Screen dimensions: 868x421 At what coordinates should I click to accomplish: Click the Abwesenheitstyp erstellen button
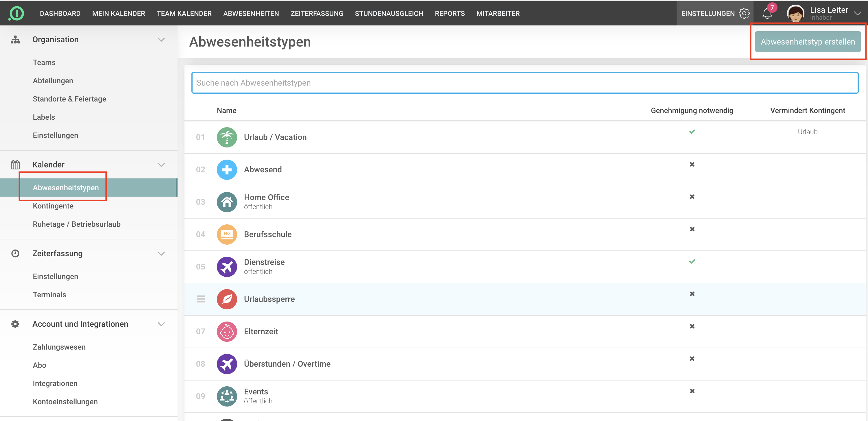click(x=807, y=42)
